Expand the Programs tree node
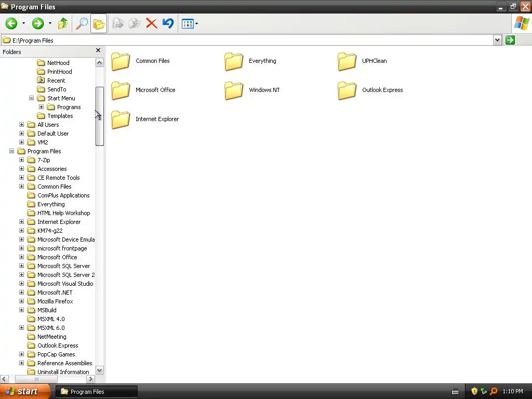Screen dimensions: 532x399 click(41, 107)
